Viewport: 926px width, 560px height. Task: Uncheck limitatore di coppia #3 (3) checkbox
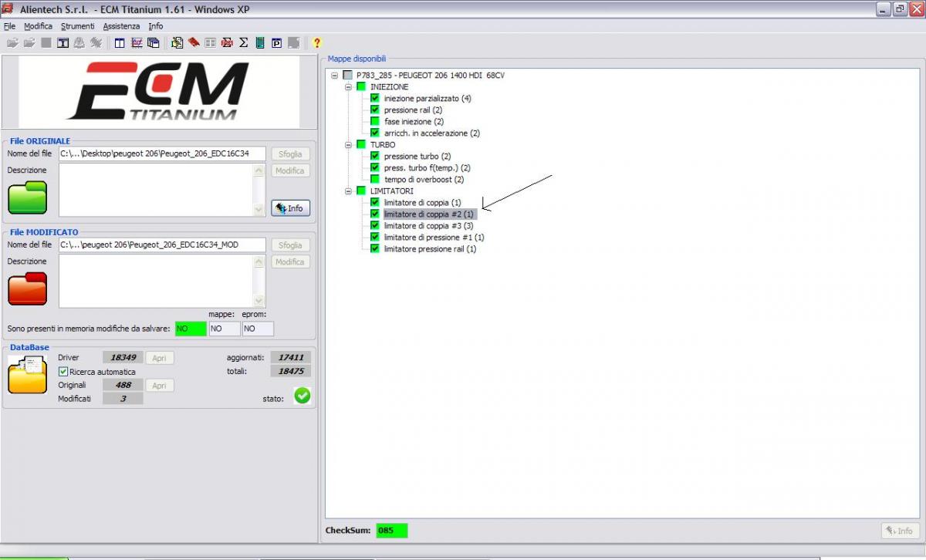(375, 226)
